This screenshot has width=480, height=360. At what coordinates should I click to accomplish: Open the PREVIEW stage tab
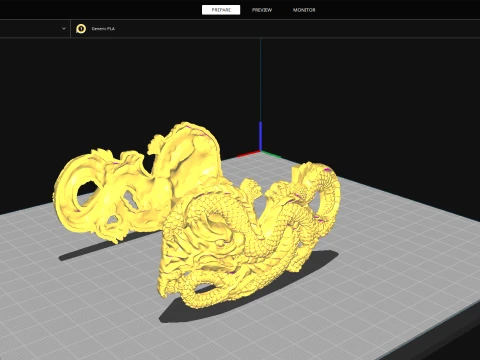coord(262,10)
